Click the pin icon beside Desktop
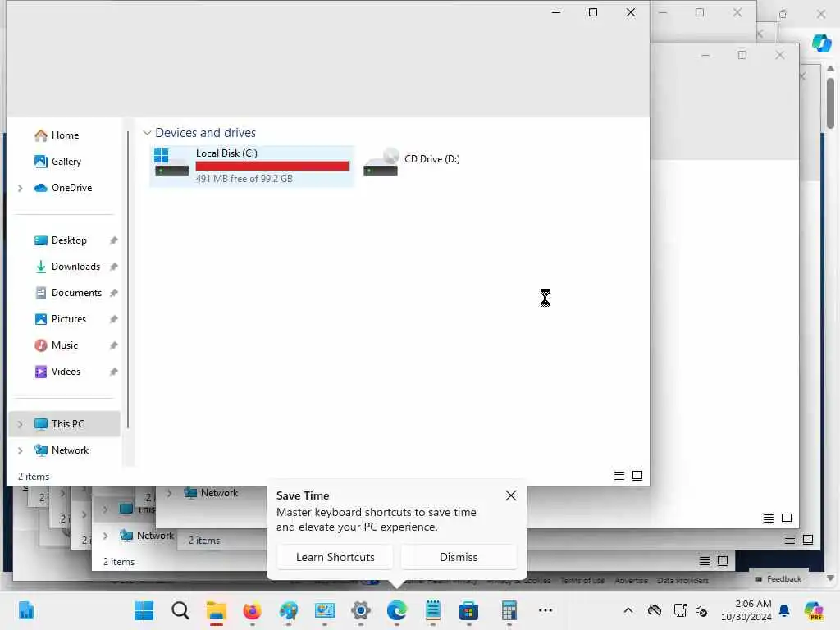840x630 pixels. pyautogui.click(x=113, y=240)
